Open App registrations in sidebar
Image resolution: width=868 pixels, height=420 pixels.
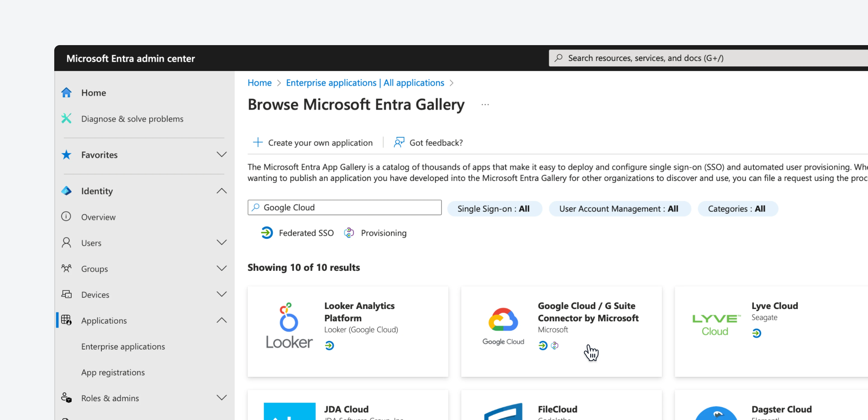[x=113, y=372]
